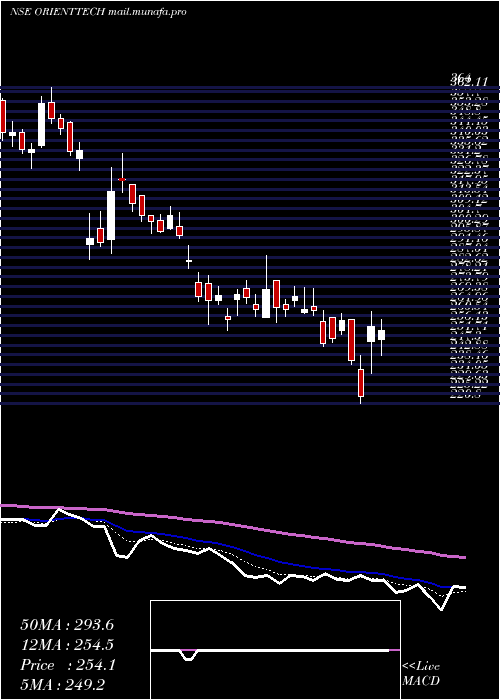Click the 12MA : 254.5 readout
This screenshot has height=700, width=500.
point(67,645)
